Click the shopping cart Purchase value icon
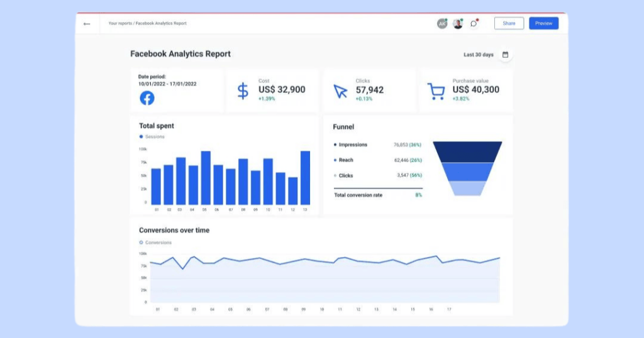 pyautogui.click(x=436, y=92)
